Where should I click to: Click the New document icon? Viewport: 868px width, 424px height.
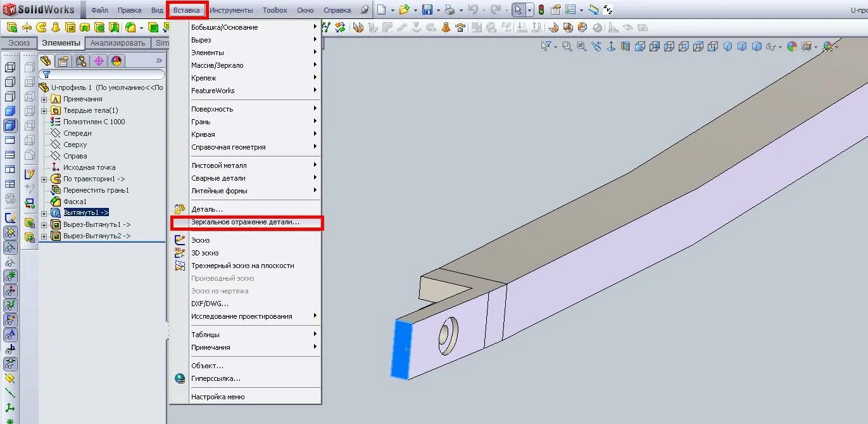[x=381, y=10]
